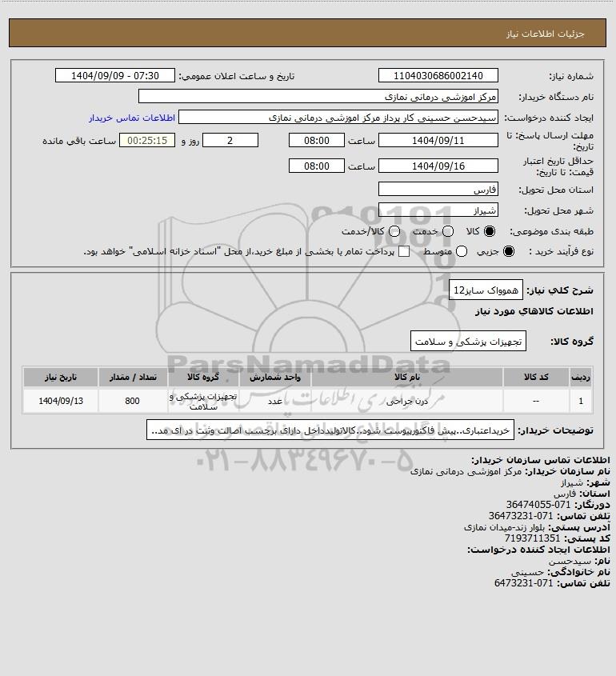Click the response deadline time 08:00 field
Image resolution: width=616 pixels, height=676 pixels.
point(317,141)
